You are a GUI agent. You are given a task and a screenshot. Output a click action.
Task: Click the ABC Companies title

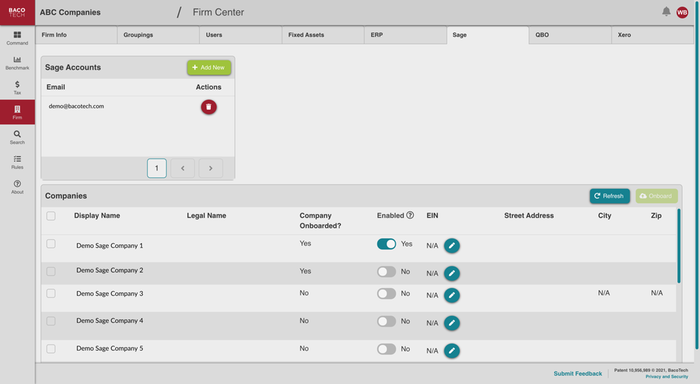point(70,13)
